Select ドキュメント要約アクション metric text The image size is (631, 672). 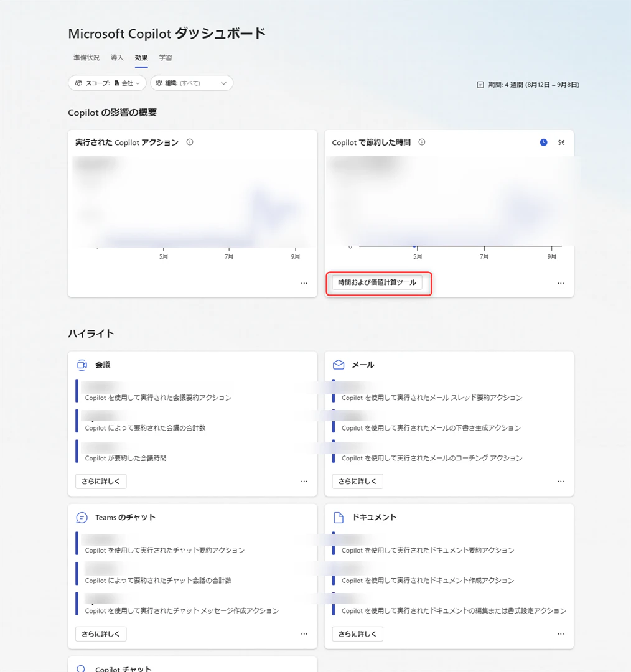pos(428,550)
